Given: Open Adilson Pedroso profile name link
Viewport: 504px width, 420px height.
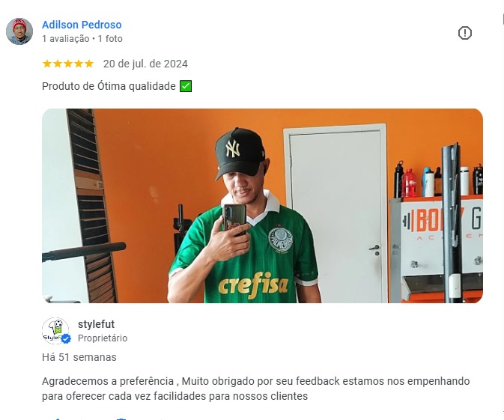Looking at the screenshot, I should coord(82,25).
